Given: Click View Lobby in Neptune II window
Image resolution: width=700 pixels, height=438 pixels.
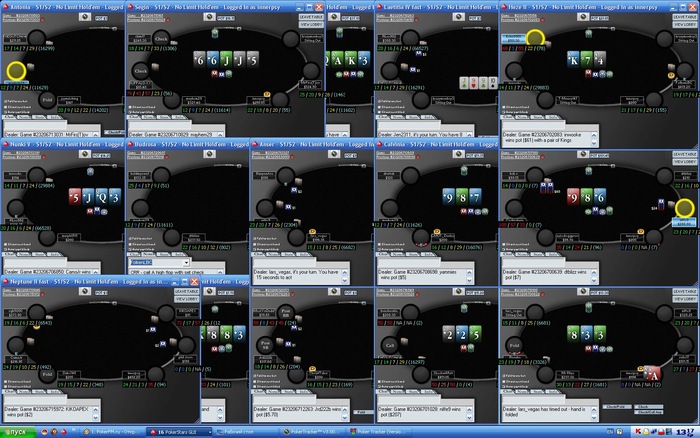Looking at the screenshot, I should (187, 299).
